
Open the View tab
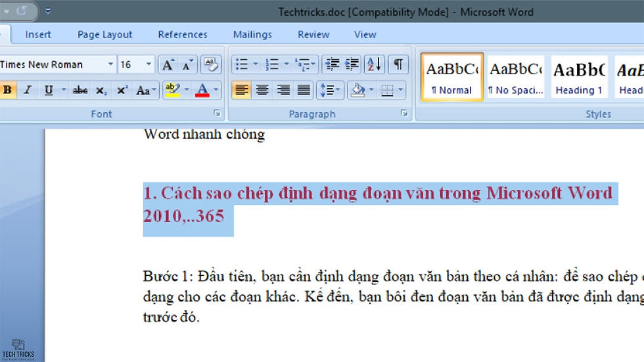coord(365,34)
